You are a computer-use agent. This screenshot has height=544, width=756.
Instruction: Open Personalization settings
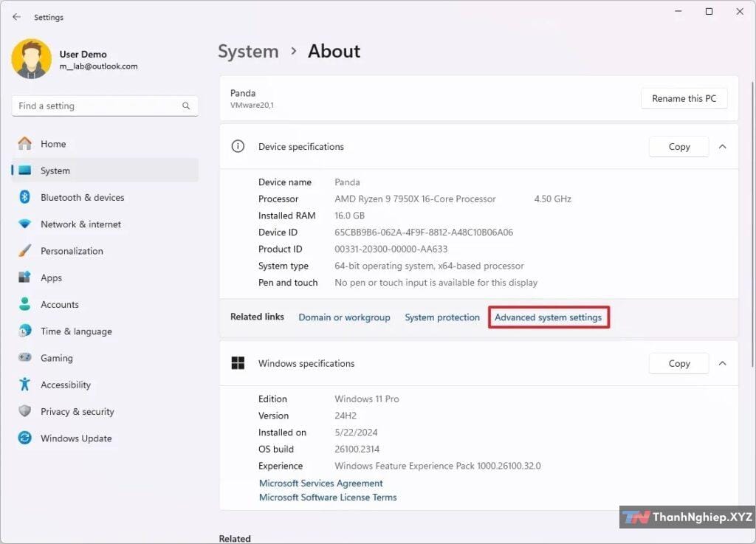click(105, 250)
